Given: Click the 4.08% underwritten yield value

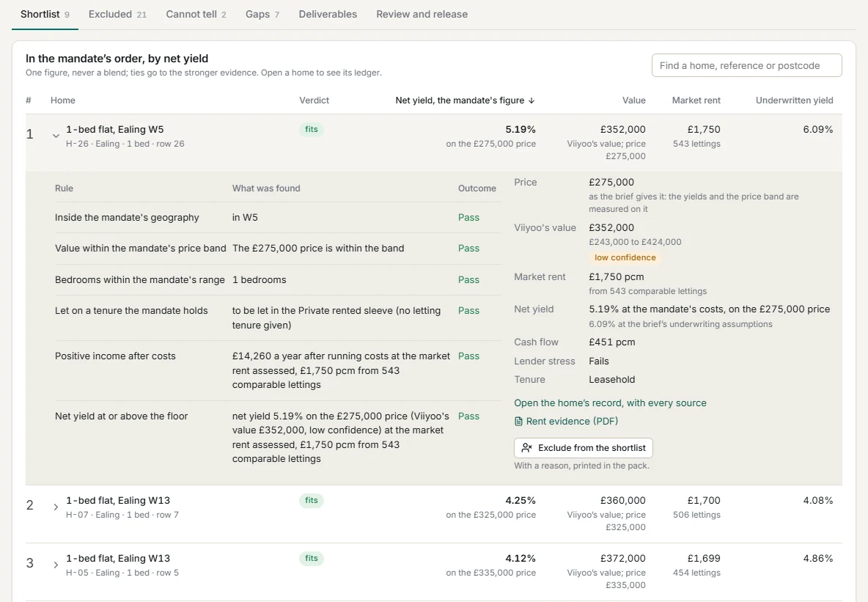Looking at the screenshot, I should pyautogui.click(x=818, y=501).
